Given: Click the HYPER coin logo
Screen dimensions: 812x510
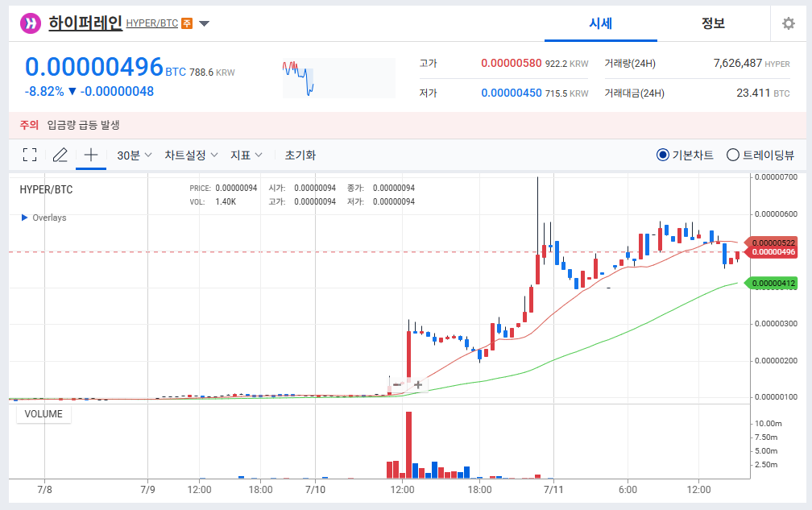Looking at the screenshot, I should point(31,23).
